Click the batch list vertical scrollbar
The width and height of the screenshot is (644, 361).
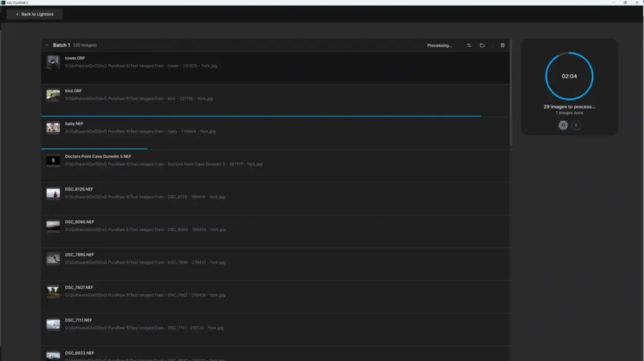[511, 94]
